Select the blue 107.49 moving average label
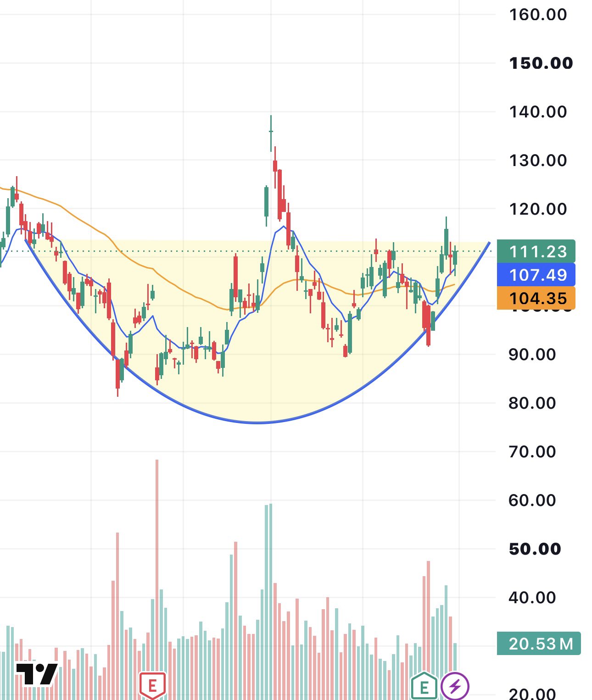592x700 pixels. 536,275
